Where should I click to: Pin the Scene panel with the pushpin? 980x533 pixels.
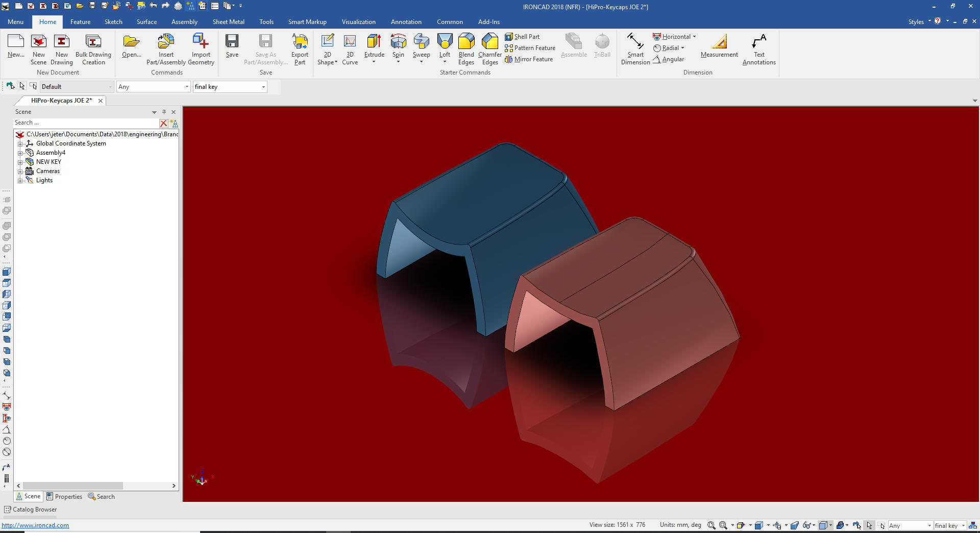pyautogui.click(x=164, y=112)
